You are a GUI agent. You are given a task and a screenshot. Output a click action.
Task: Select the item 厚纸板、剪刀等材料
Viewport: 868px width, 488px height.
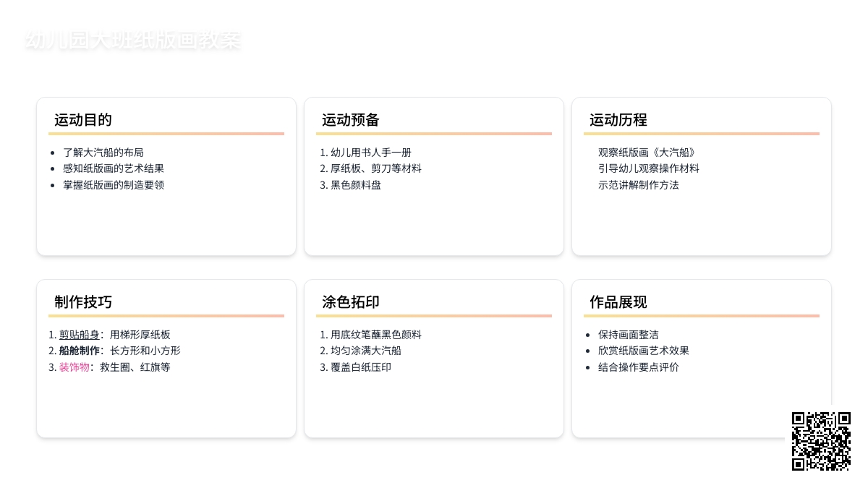coord(376,168)
